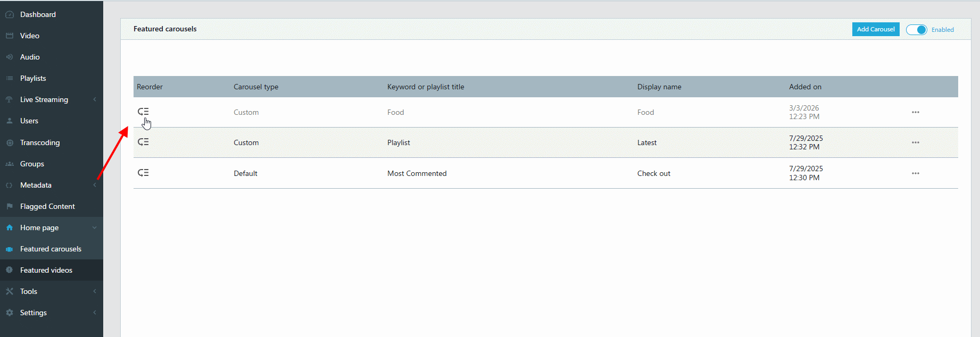Click the reorder handle for Food carousel
Viewport: 980px width, 337px height.
143,112
